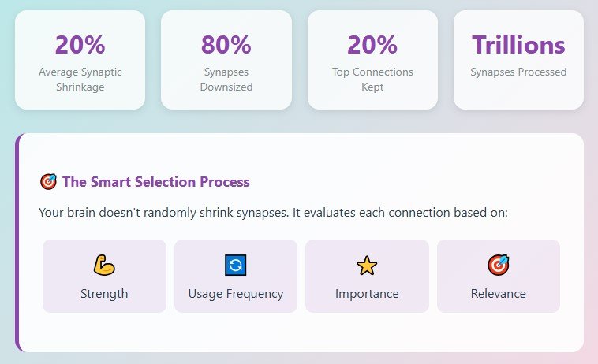This screenshot has width=598, height=364.
Task: Click the Usage Frequency label text
Action: click(236, 294)
